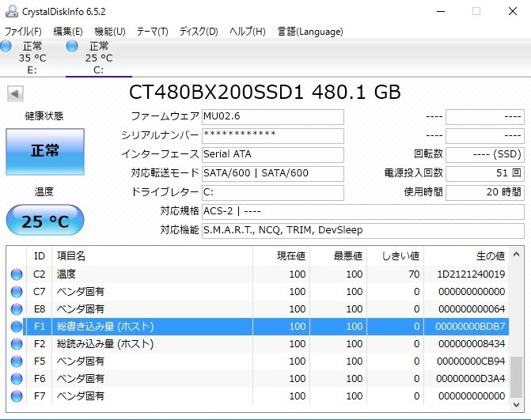Click the blue status orb for E: drive
Screen dimensions: 531x420
6,46
